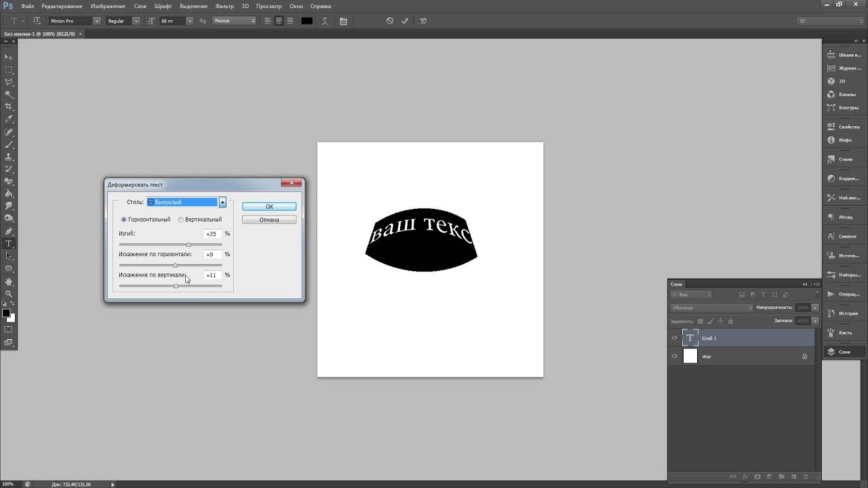Screen dimensions: 868x488
Task: Right-align text in the options bar
Action: pos(290,21)
